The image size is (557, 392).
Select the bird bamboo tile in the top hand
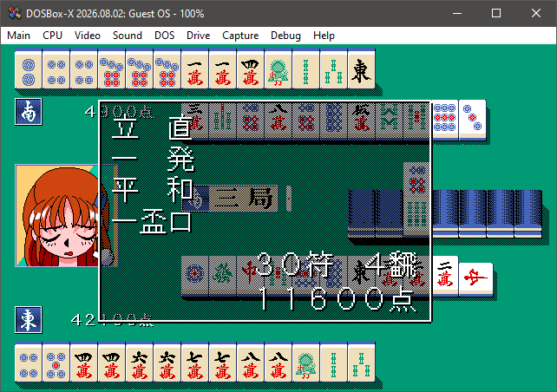click(278, 69)
